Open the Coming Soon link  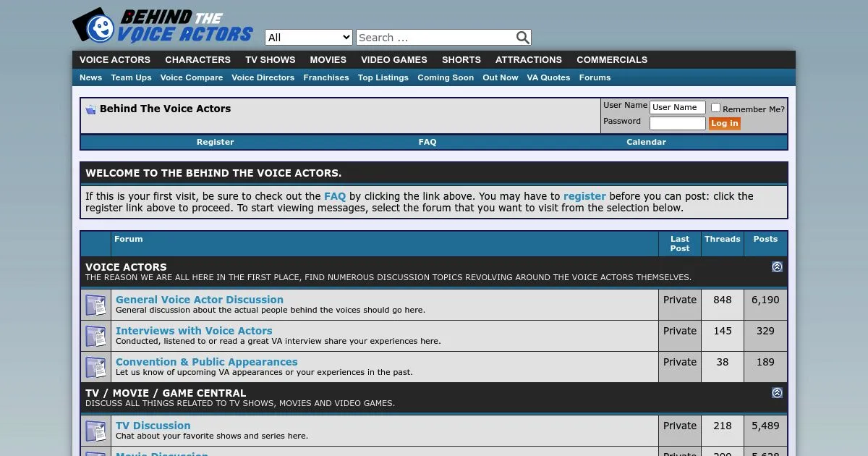[x=446, y=77]
